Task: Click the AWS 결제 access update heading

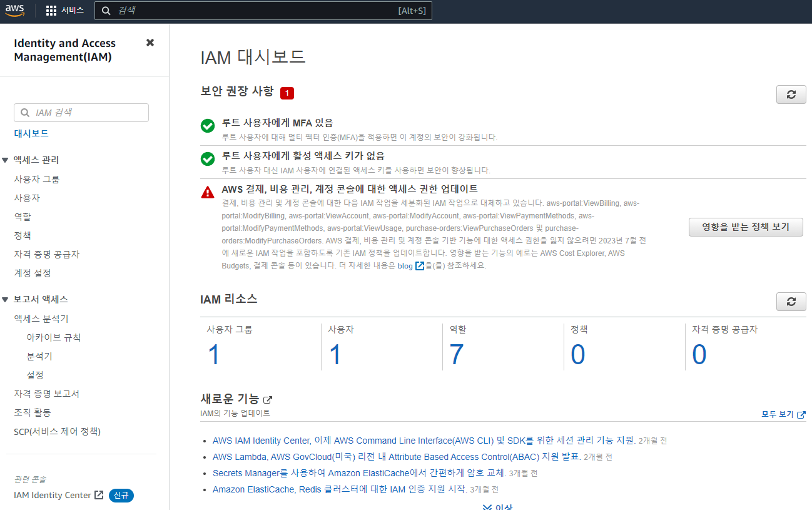Action: coord(350,188)
